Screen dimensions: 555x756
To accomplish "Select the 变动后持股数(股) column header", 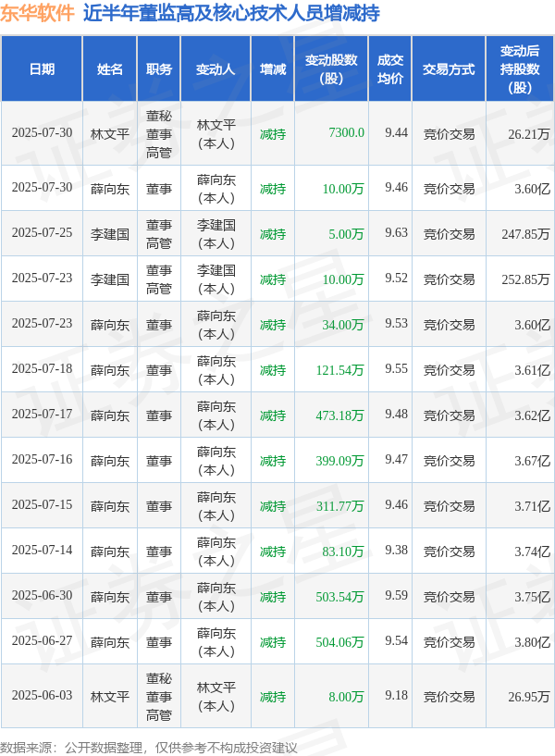I will 520,69.
